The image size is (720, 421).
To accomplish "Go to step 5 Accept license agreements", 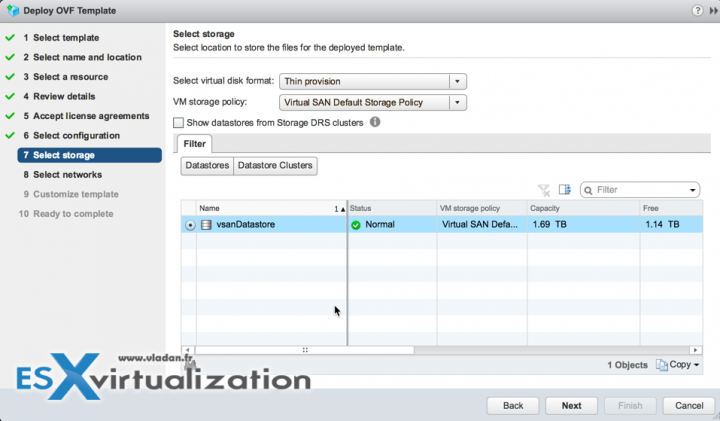I will (x=86, y=116).
